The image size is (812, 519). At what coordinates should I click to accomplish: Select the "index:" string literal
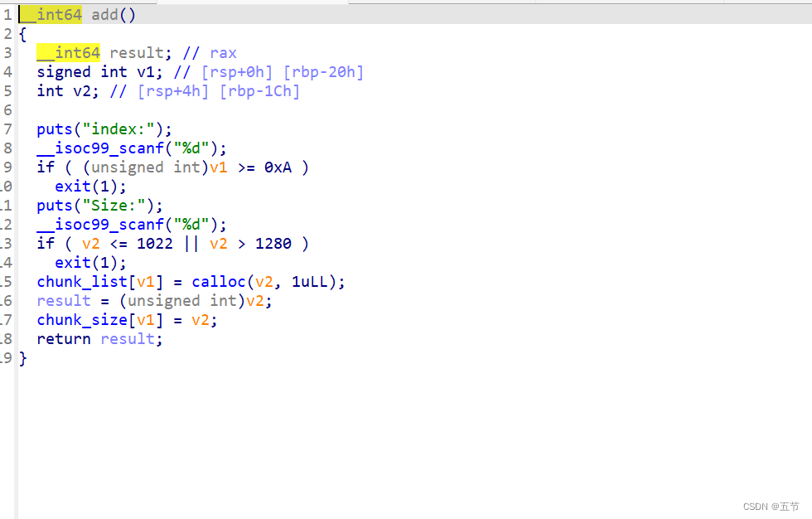(118, 129)
